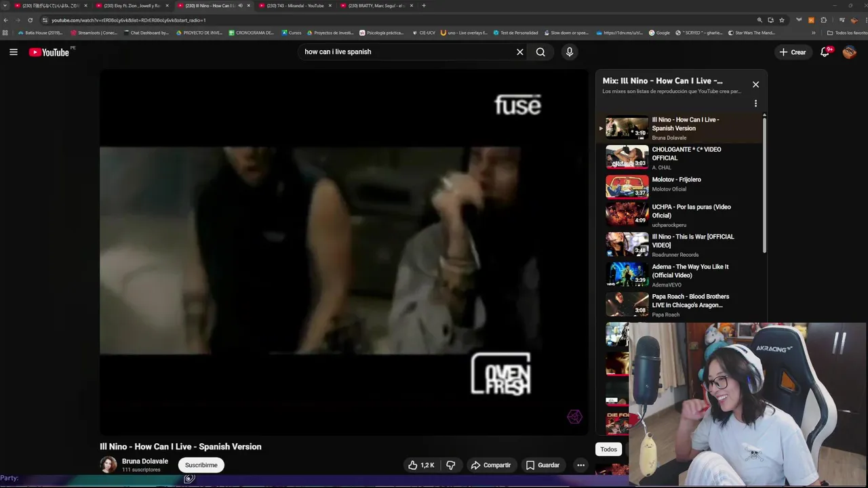
Task: Open the extensions puzzle icon
Action: [823, 20]
